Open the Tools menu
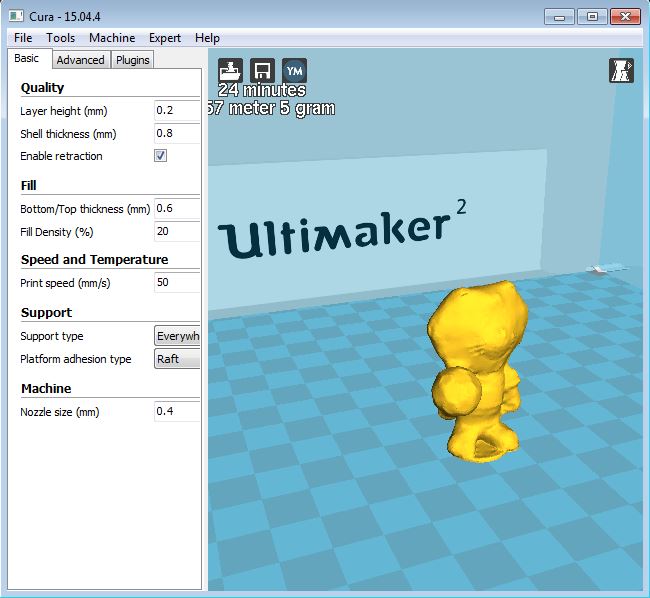Image resolution: width=650 pixels, height=598 pixels. coord(61,38)
